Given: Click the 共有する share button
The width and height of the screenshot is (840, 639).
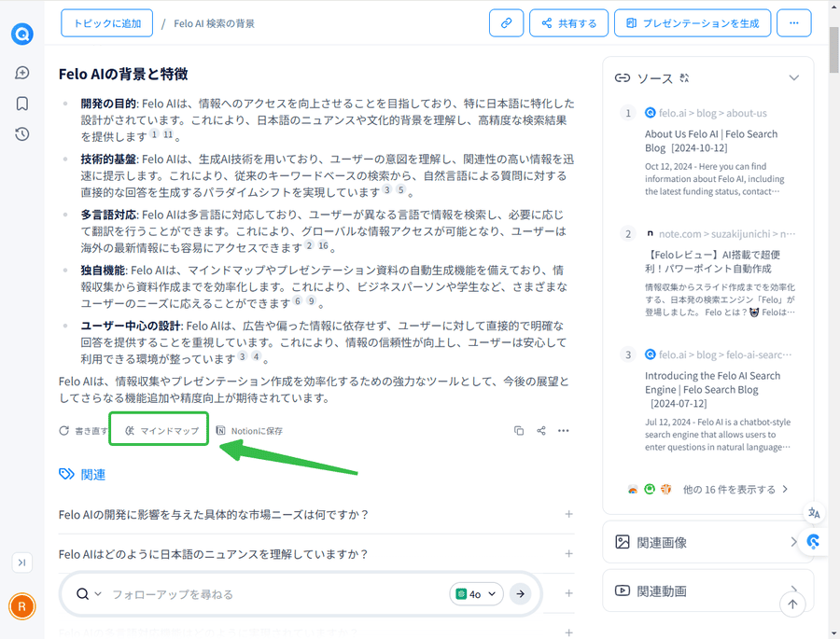Looking at the screenshot, I should tap(569, 23).
